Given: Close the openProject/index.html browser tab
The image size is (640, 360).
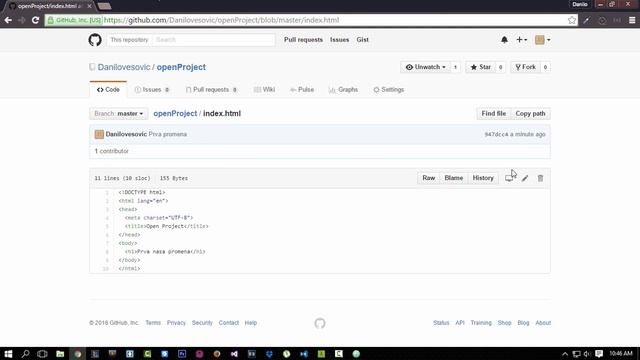Looking at the screenshot, I should pos(89,6).
